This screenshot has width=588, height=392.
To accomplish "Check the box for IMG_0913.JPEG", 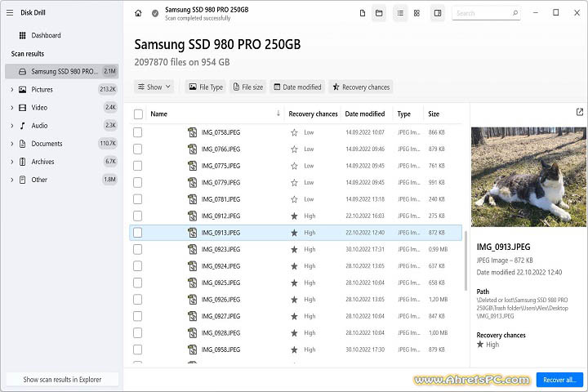I will click(138, 233).
